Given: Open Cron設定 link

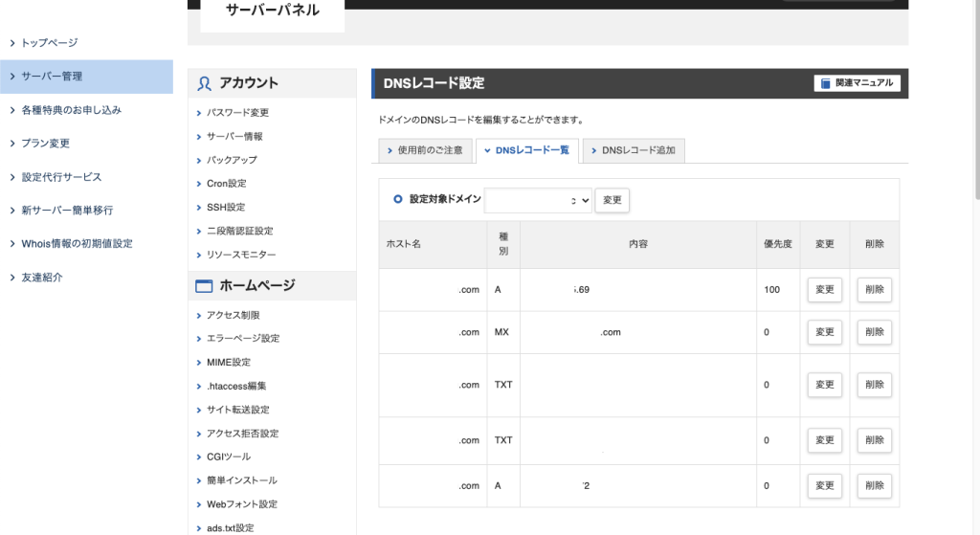Looking at the screenshot, I should (x=226, y=184).
